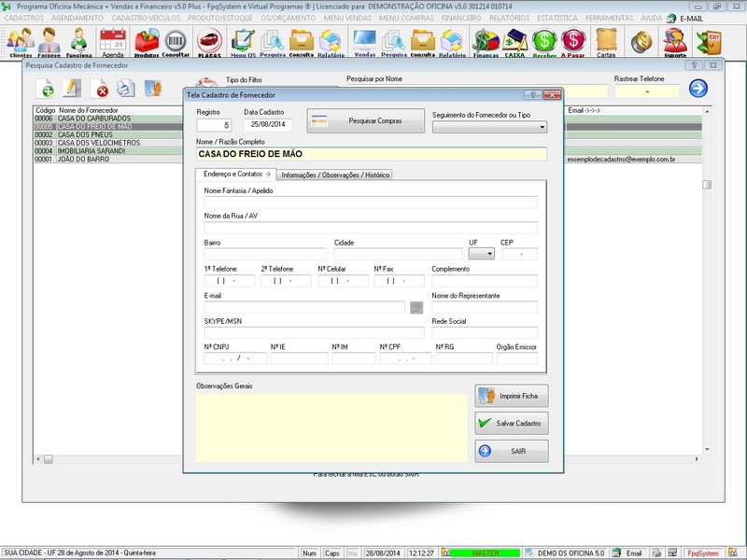
Task: Open the Finanças icon
Action: tap(486, 42)
